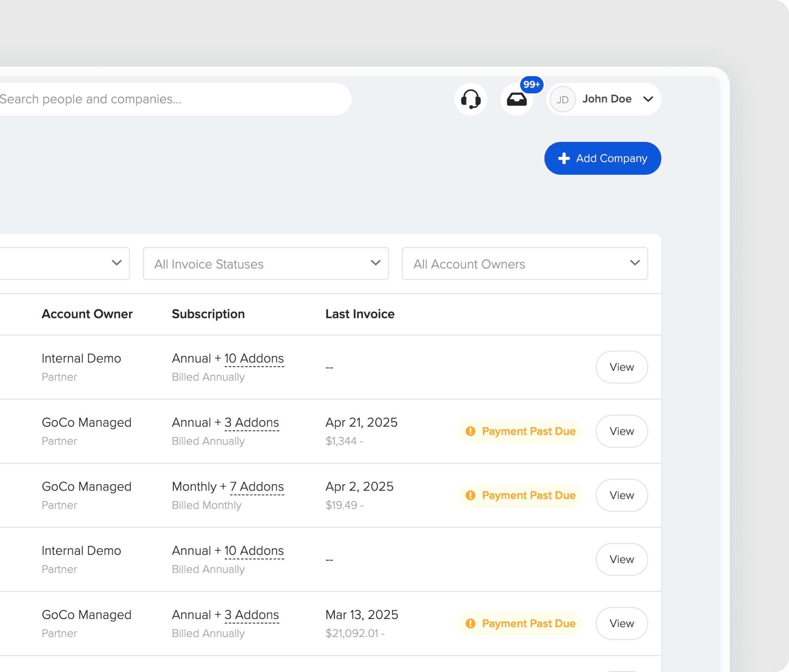The image size is (789, 672).
Task: Click the 99+ notification badge
Action: [x=532, y=84]
